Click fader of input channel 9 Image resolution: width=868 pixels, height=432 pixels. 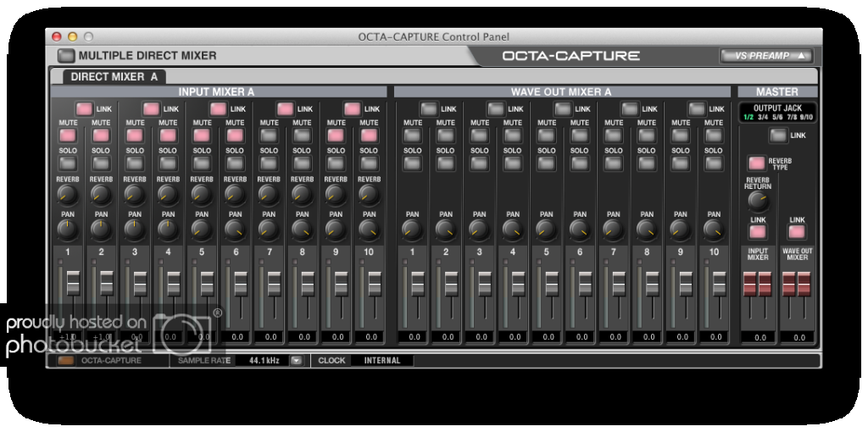[x=342, y=283]
